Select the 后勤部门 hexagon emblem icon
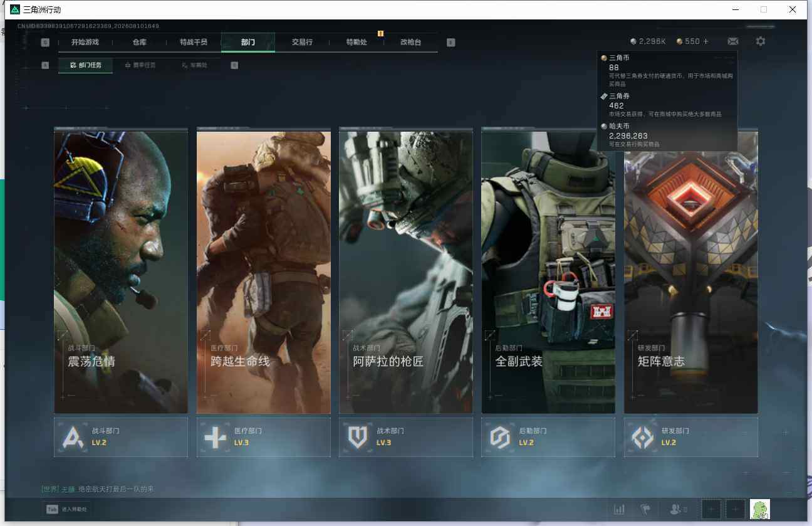This screenshot has height=526, width=812. point(500,437)
